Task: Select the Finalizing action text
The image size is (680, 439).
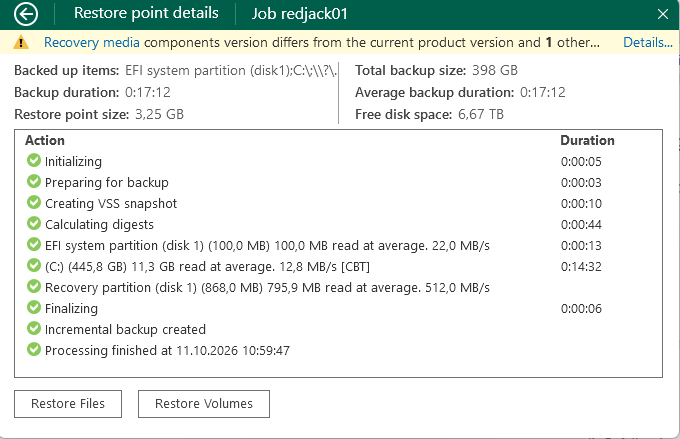Action: pyautogui.click(x=71, y=308)
